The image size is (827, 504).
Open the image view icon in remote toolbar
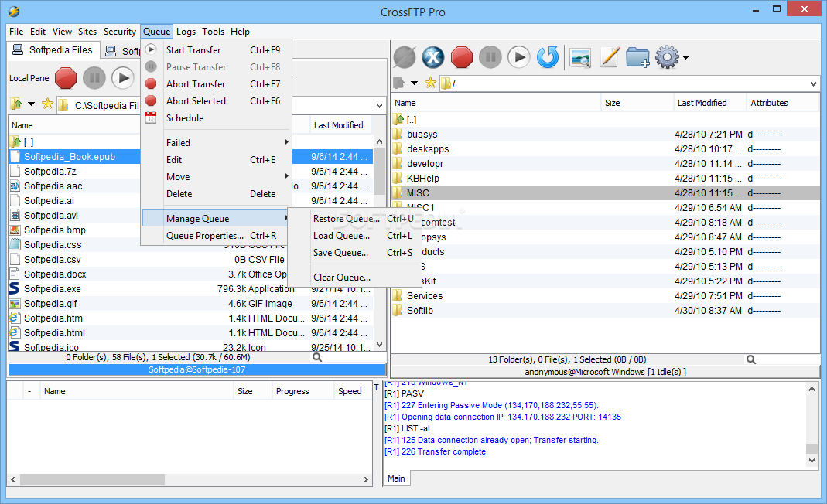tap(580, 57)
